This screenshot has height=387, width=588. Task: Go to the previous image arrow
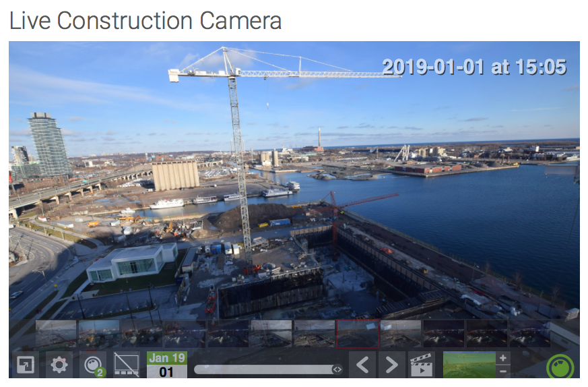(x=362, y=365)
